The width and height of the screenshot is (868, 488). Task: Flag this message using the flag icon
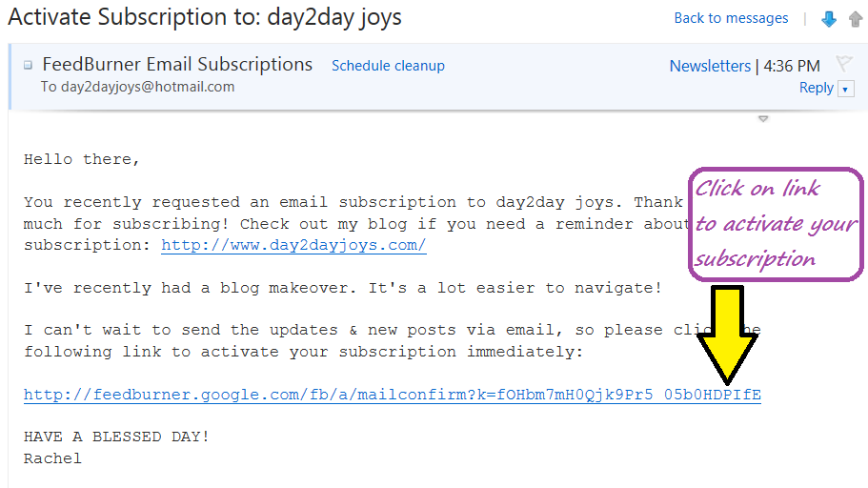pyautogui.click(x=843, y=64)
